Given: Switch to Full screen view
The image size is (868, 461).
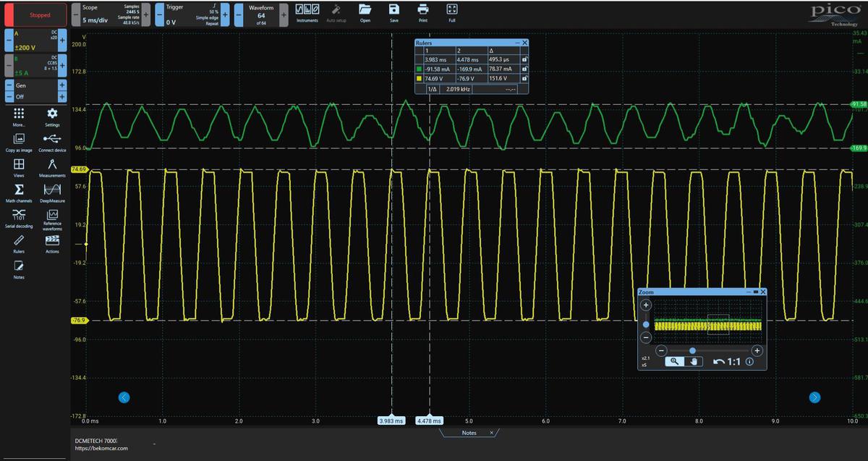Looking at the screenshot, I should [451, 14].
